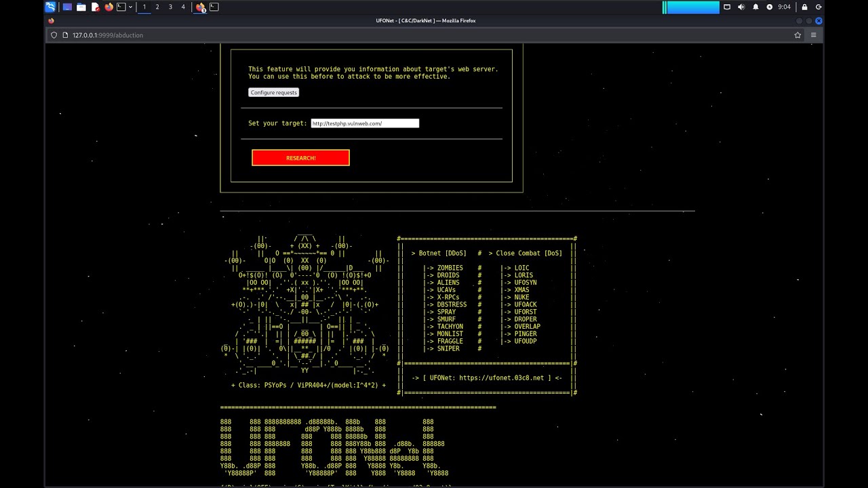Click the LOIC entry in Close Combat list
The width and height of the screenshot is (868, 488).
[x=521, y=268]
